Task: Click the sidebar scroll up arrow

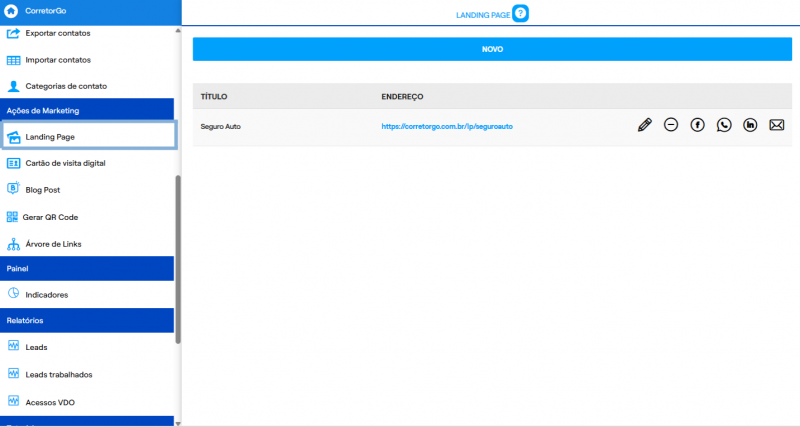Action: tap(178, 31)
